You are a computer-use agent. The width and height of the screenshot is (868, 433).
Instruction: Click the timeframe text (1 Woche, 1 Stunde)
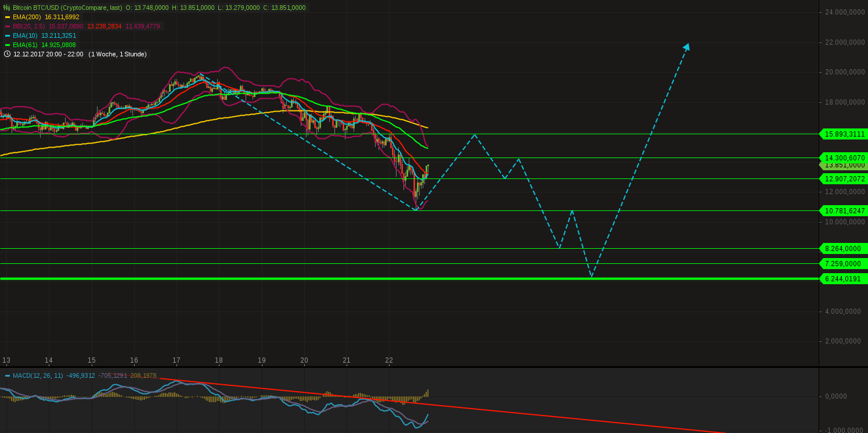click(x=117, y=54)
